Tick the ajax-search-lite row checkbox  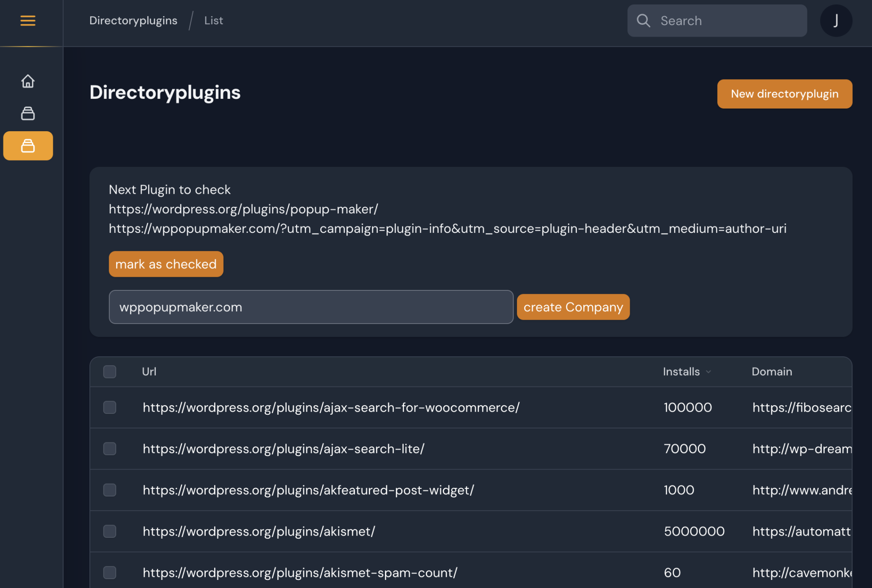[x=109, y=448]
